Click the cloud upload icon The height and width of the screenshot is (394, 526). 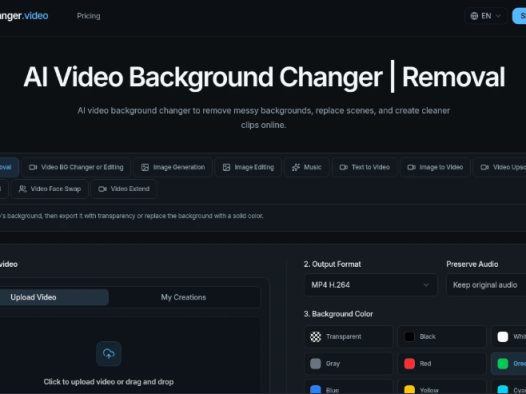tap(108, 354)
